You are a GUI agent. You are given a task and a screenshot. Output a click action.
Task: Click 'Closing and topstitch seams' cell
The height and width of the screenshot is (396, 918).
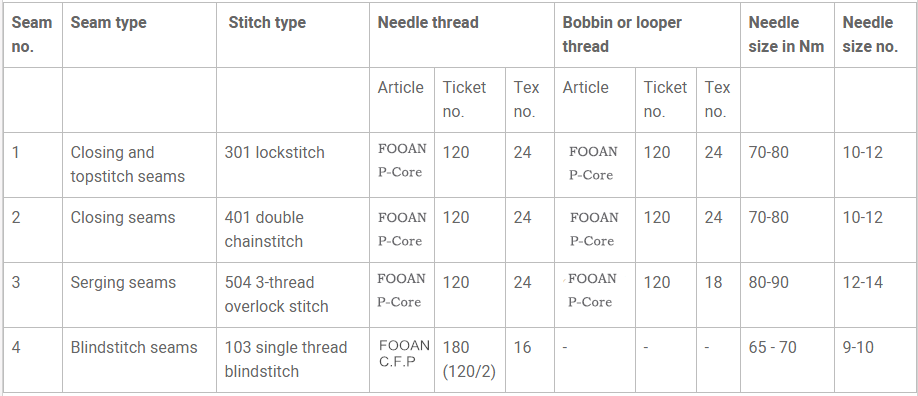coord(139,165)
